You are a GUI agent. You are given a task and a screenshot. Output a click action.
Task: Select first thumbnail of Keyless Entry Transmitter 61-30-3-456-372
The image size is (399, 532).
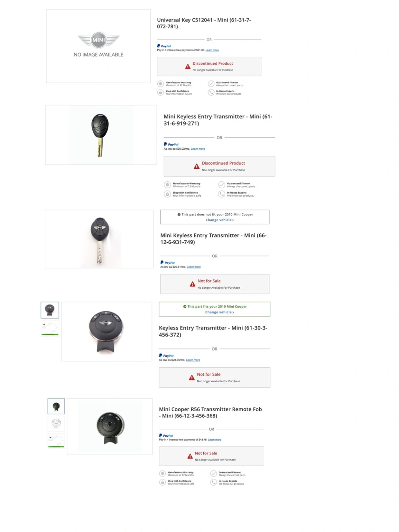pos(50,310)
